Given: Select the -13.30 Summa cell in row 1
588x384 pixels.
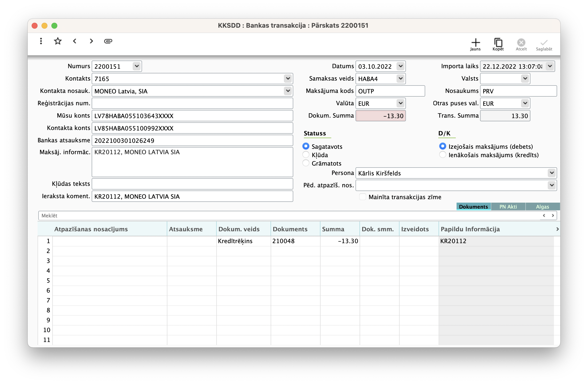Looking at the screenshot, I should (340, 241).
